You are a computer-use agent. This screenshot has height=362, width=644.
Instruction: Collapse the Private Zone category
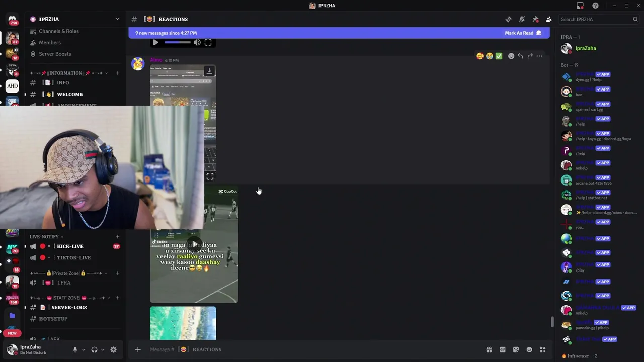click(68, 273)
